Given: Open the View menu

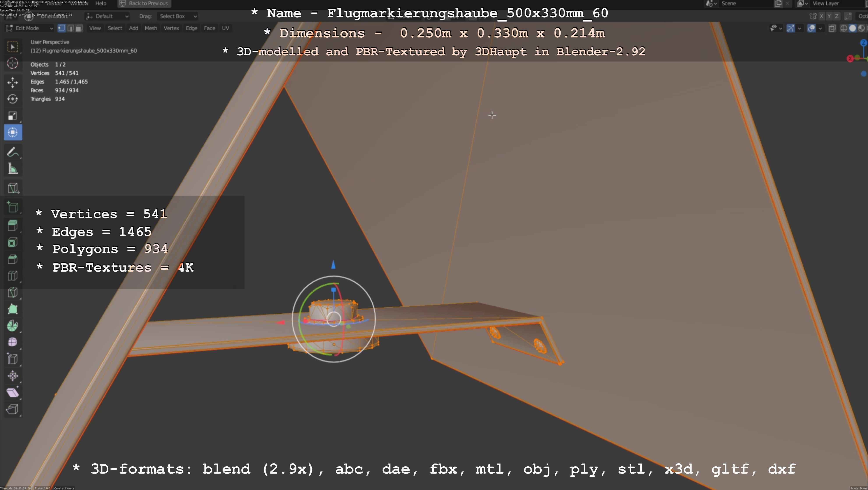Looking at the screenshot, I should tap(95, 28).
